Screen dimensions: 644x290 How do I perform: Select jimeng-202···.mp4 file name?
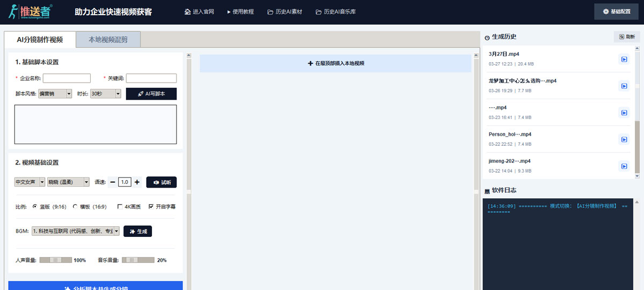(x=509, y=161)
